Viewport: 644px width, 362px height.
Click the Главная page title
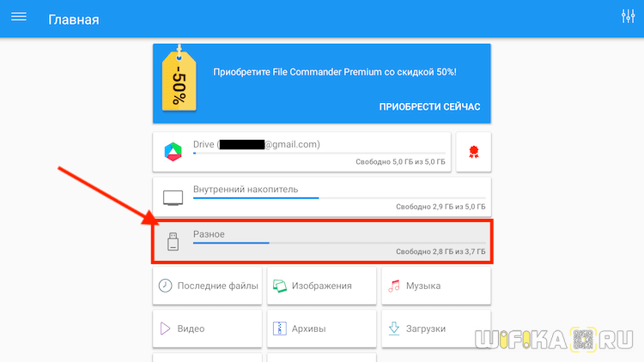pyautogui.click(x=74, y=20)
